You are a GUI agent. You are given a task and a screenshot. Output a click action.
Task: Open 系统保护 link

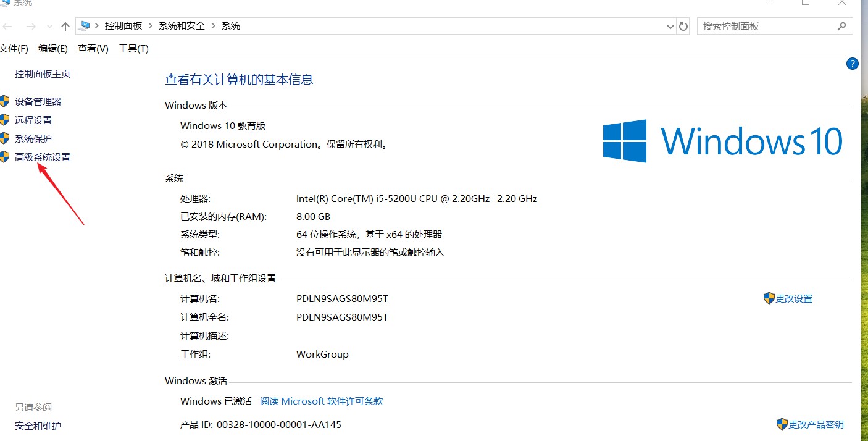coord(33,138)
